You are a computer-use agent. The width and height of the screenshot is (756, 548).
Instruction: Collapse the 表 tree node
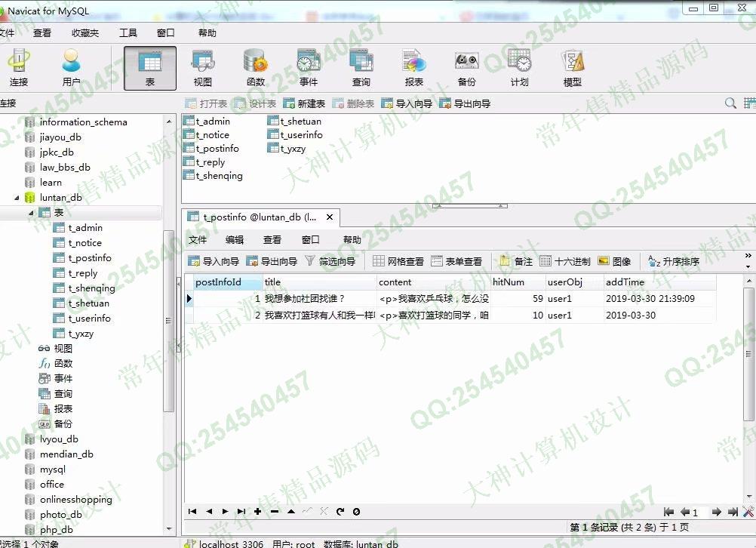(x=31, y=212)
